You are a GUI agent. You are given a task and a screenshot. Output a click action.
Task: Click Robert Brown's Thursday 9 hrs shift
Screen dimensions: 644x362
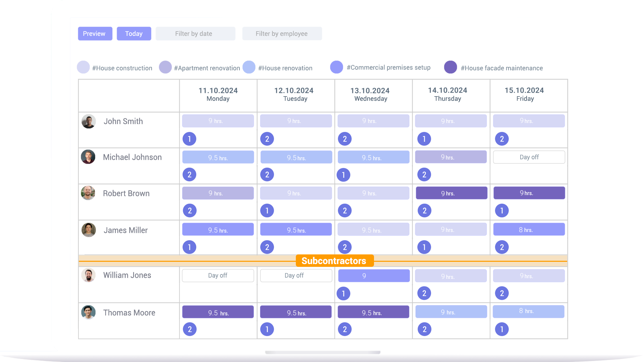coord(451,193)
